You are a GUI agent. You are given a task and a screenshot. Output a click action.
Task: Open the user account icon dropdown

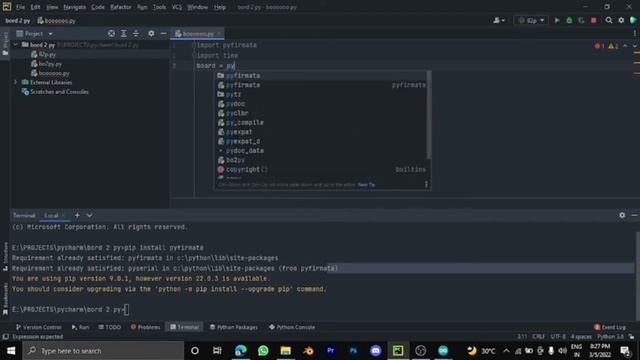pos(499,20)
